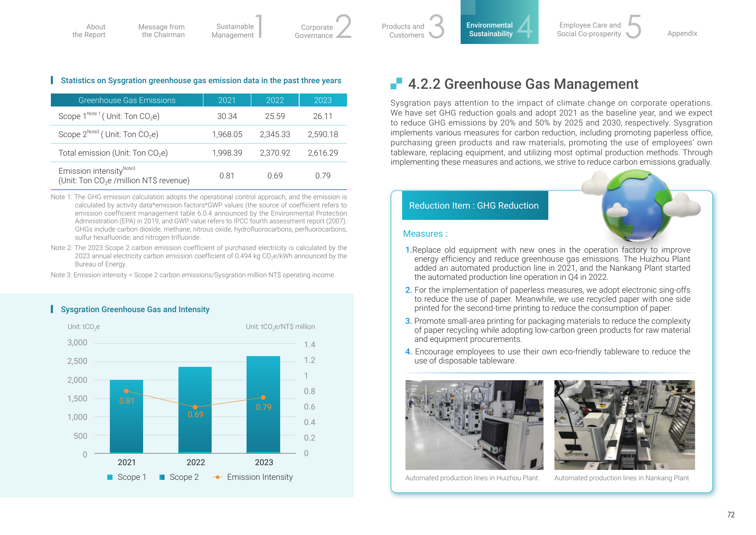Viewport: 756px width, 535px height.
Task: Open Sustainable Management chapter 1 tab
Action: pos(237,27)
